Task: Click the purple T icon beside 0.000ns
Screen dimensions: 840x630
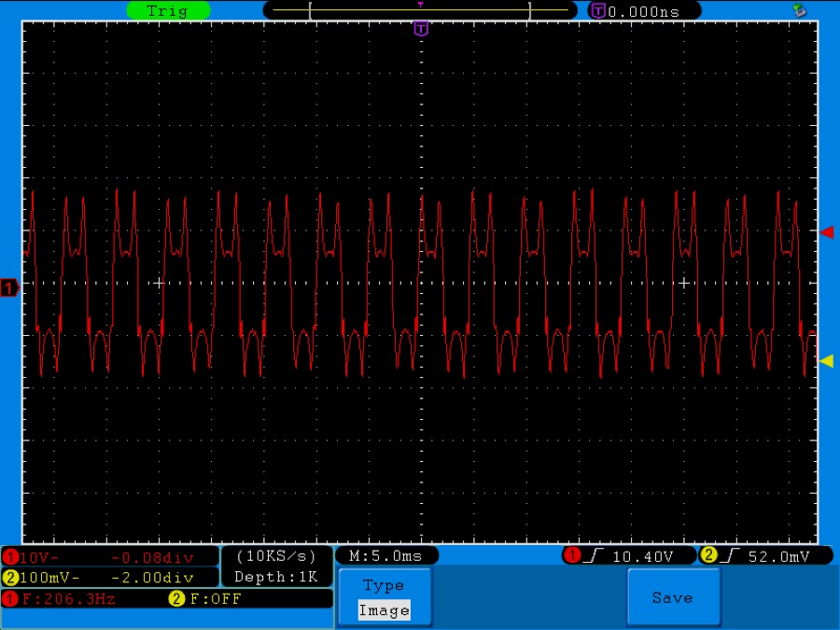Action: pyautogui.click(x=598, y=10)
